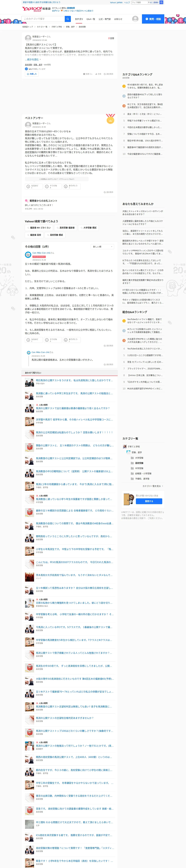
Task: Open ICU高校を来月受験する者です question
Action: coord(74,835)
